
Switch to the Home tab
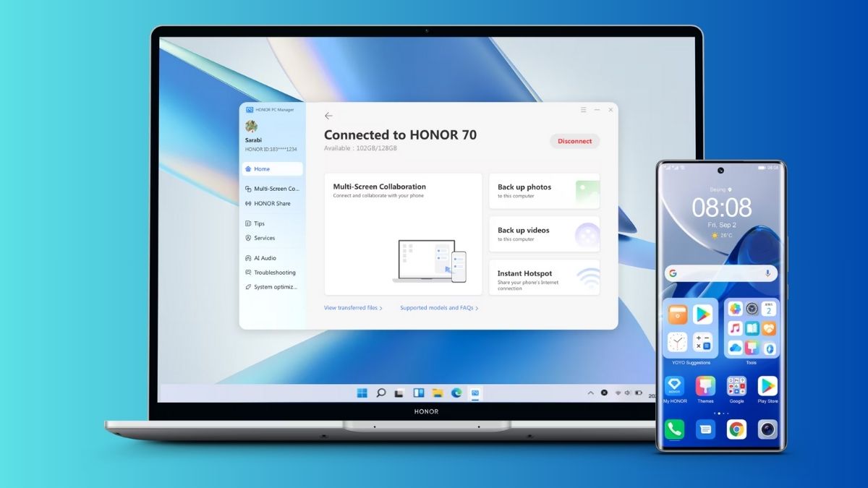[x=260, y=168]
